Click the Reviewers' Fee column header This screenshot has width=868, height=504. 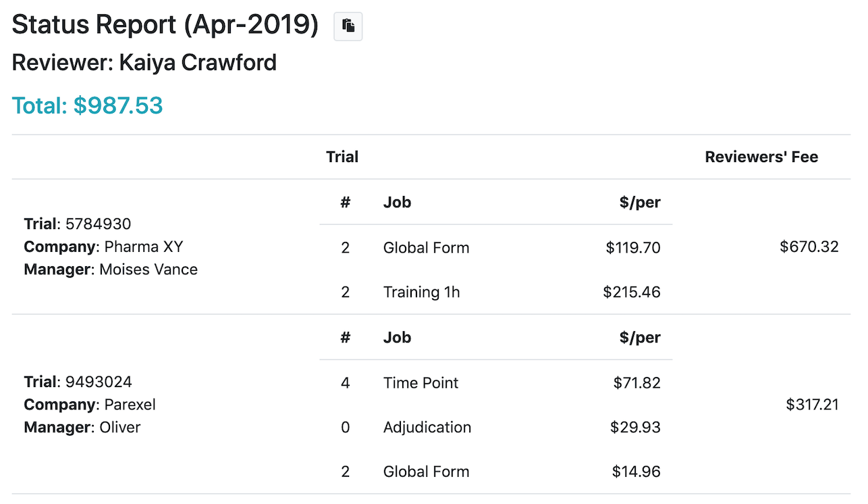(x=761, y=157)
